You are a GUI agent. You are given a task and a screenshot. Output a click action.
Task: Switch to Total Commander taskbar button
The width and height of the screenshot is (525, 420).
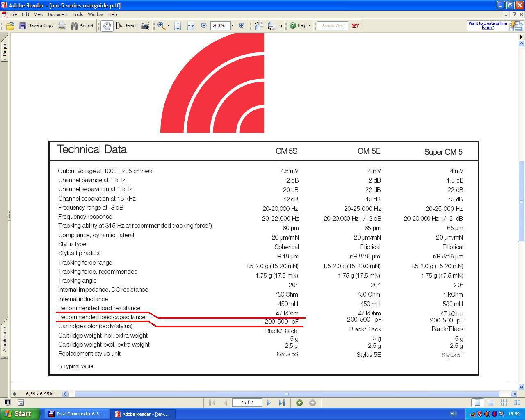coord(77,414)
